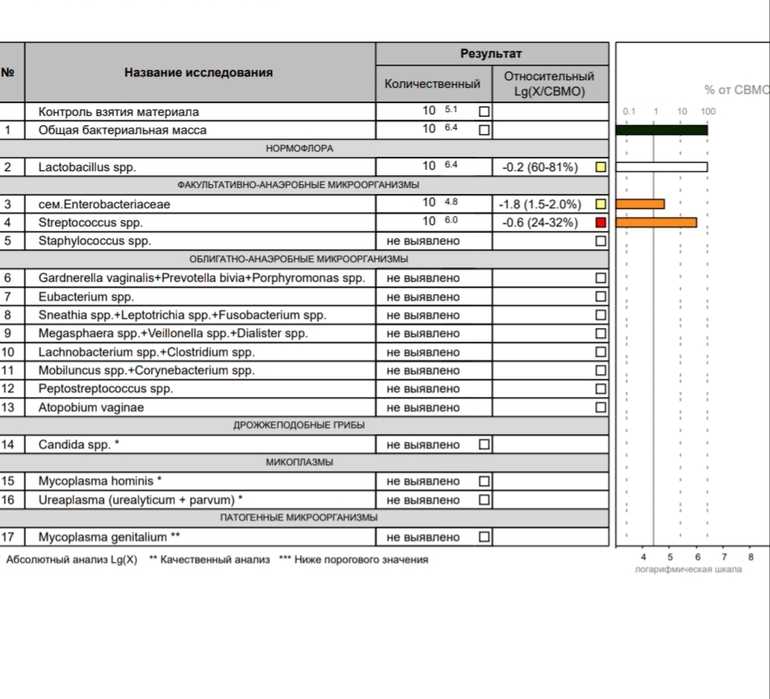This screenshot has width=770, height=699.
Task: Mark the Atopobium vaginae checkbox
Action: 601,408
